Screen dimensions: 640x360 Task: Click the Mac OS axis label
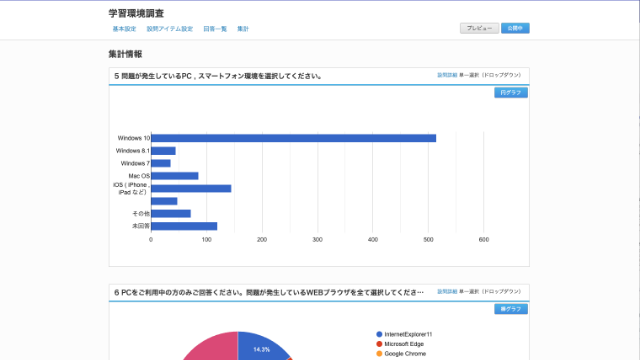pos(139,176)
